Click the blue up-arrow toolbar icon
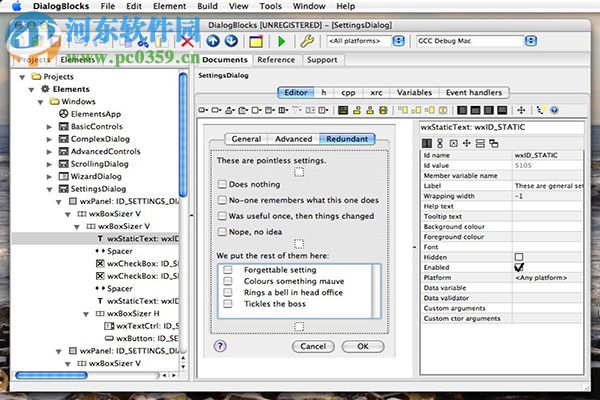The width and height of the screenshot is (600, 400). [x=213, y=41]
